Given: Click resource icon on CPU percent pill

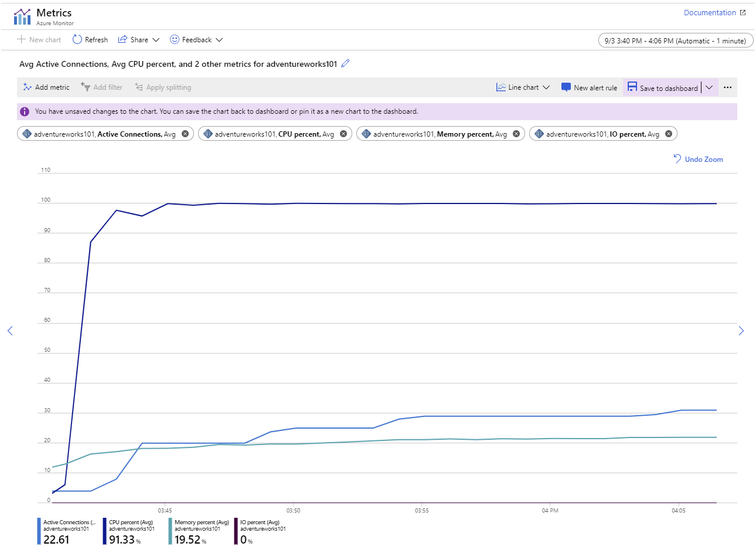Looking at the screenshot, I should [207, 134].
